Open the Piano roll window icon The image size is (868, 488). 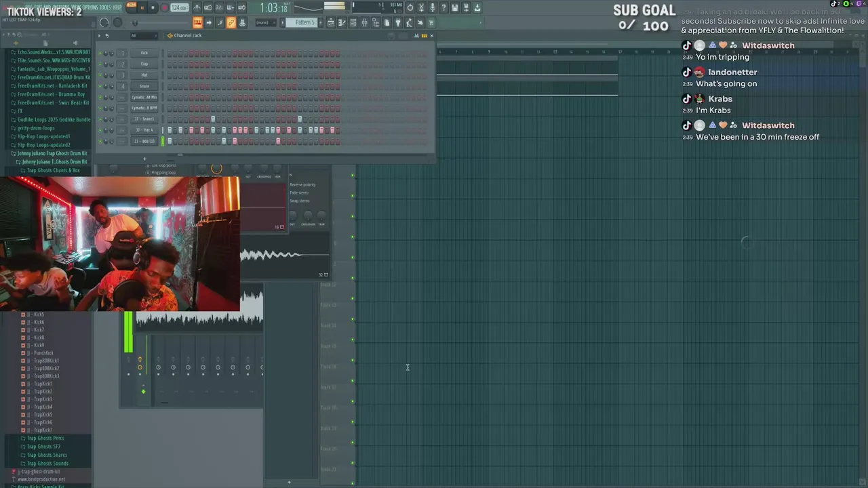pyautogui.click(x=342, y=22)
